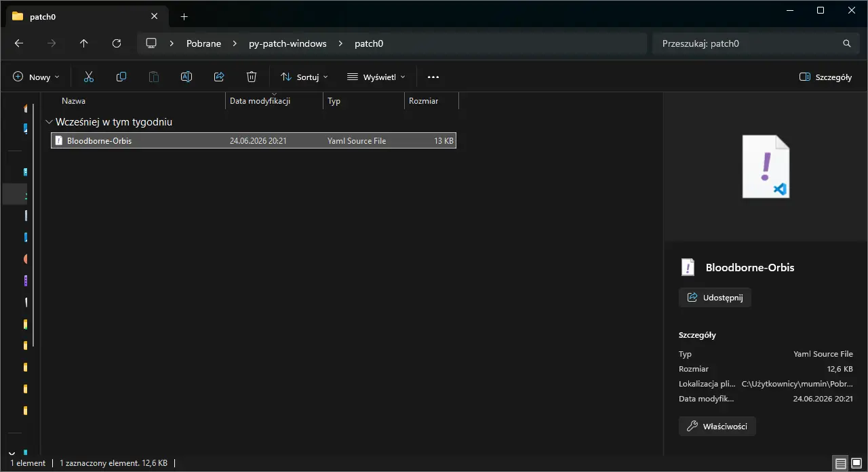868x472 pixels.
Task: Select the Bloodborne-Orbis file row
Action: pos(254,140)
